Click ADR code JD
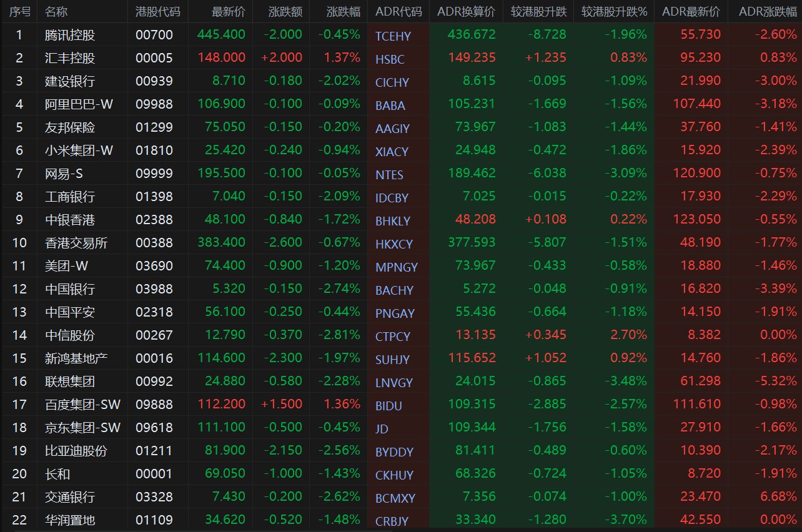The width and height of the screenshot is (802, 532). click(x=382, y=429)
